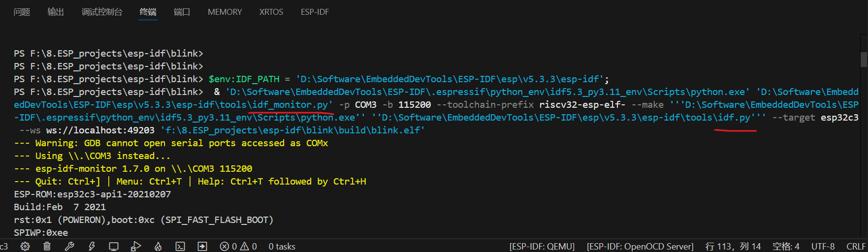Run build, flash and monitor flame icon

coord(158,246)
